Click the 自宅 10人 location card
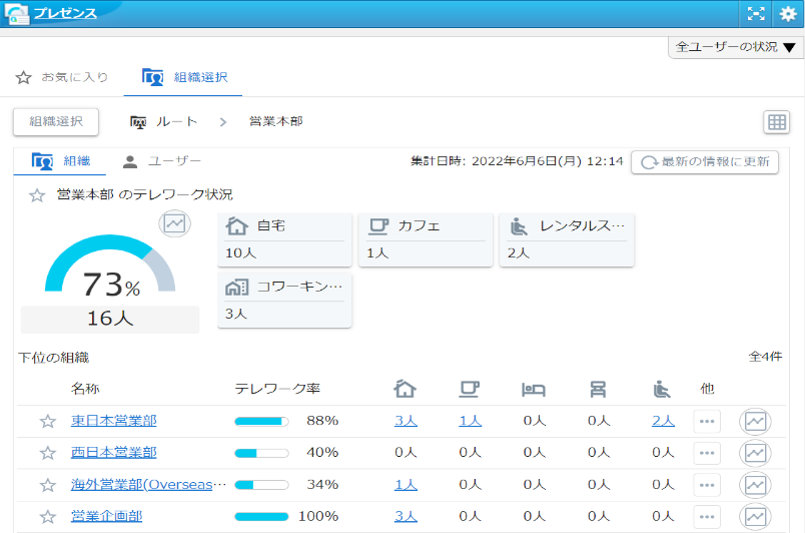Image resolution: width=805 pixels, height=533 pixels. pos(286,240)
